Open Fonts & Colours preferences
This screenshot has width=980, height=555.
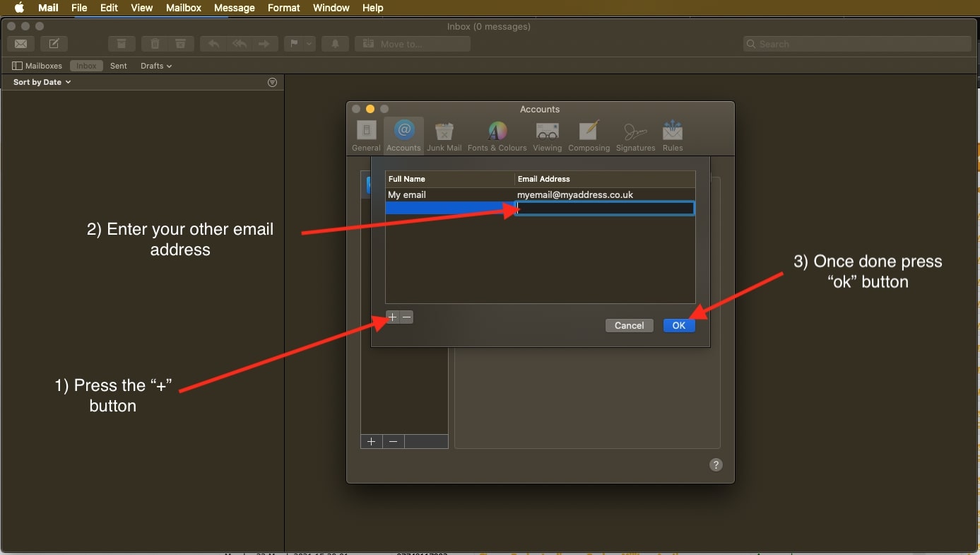[497, 135]
